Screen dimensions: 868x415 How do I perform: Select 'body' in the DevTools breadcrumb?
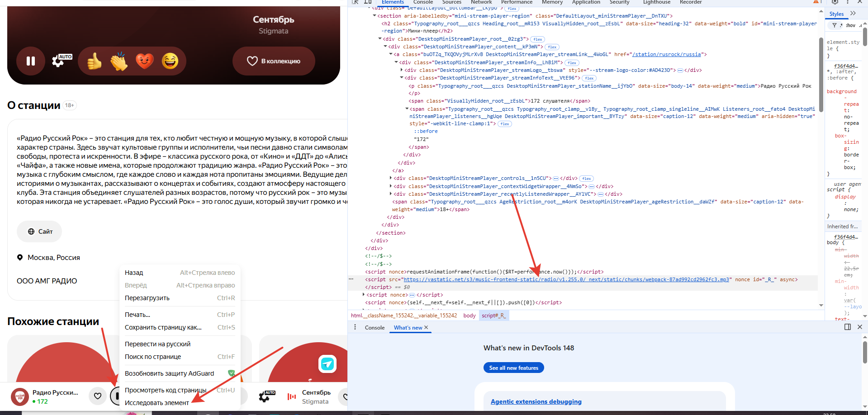[x=470, y=316]
